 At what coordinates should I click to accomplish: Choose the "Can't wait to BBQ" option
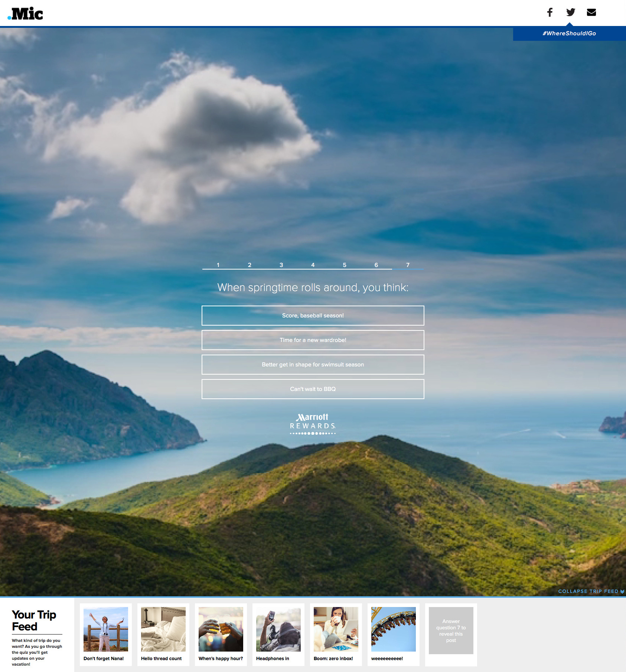tap(313, 389)
